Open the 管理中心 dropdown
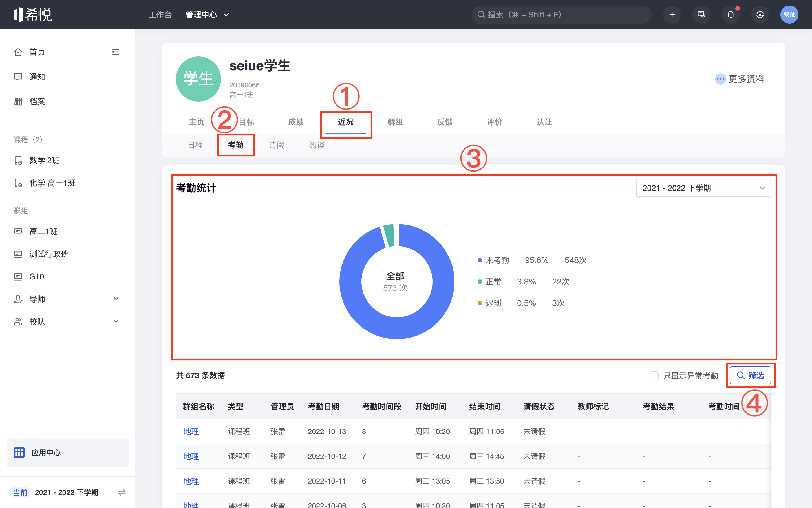This screenshot has width=812, height=508. click(207, 15)
